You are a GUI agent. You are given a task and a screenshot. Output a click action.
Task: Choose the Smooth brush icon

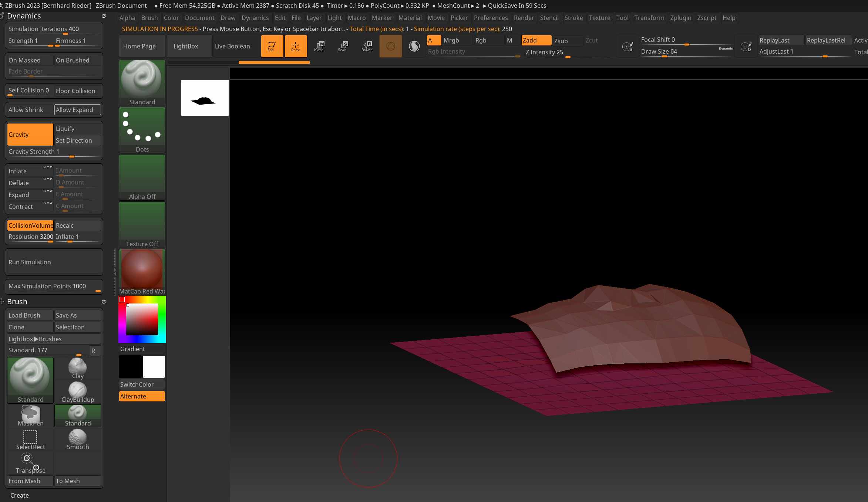click(x=78, y=440)
